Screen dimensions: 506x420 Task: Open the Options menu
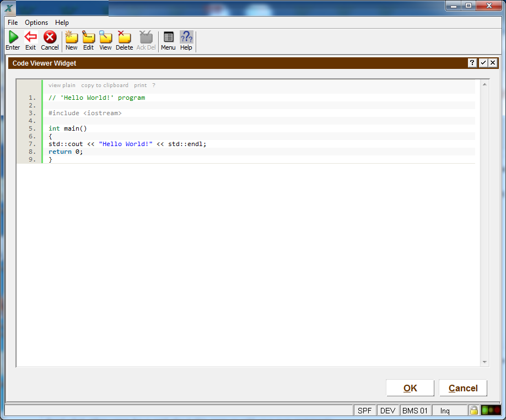click(x=36, y=23)
